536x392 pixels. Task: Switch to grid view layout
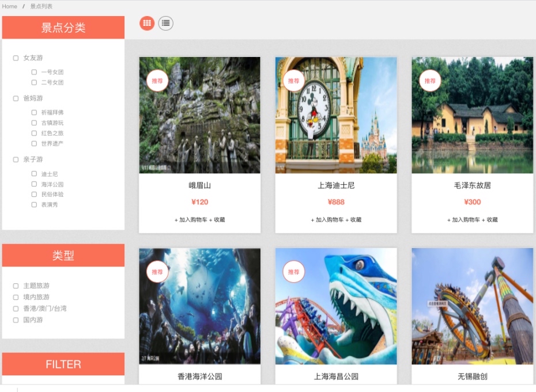pyautogui.click(x=147, y=23)
